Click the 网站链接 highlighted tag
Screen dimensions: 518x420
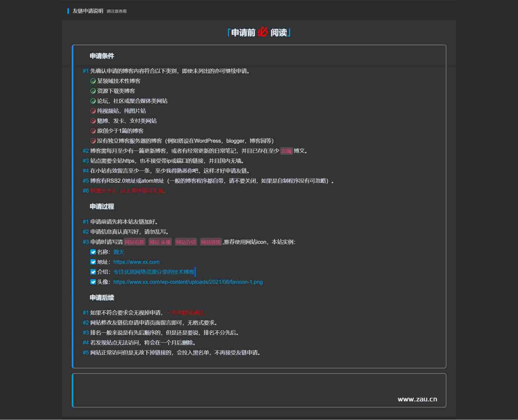(211, 242)
